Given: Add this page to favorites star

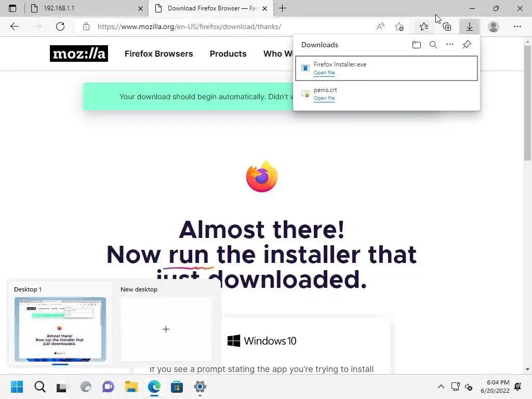Looking at the screenshot, I should 400,26.
